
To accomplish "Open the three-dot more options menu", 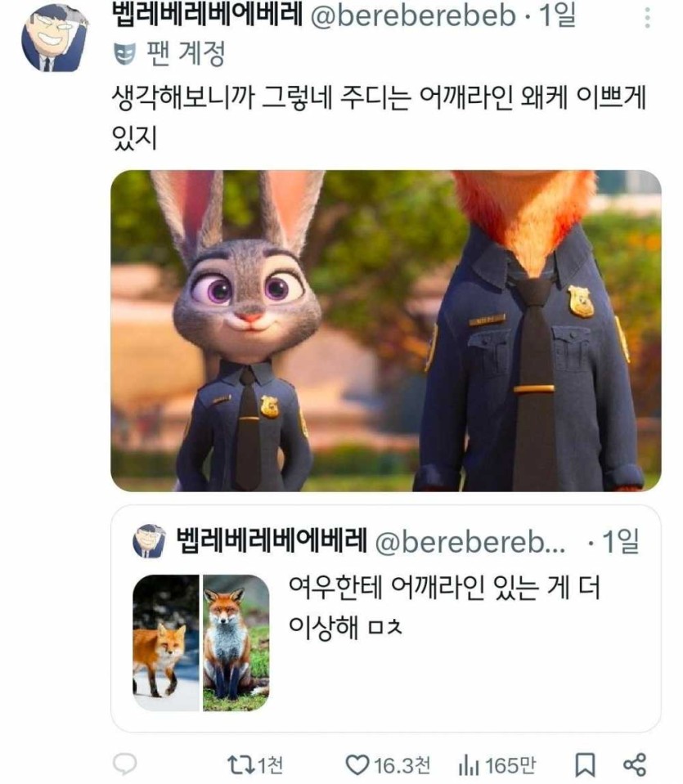I will pos(648,18).
